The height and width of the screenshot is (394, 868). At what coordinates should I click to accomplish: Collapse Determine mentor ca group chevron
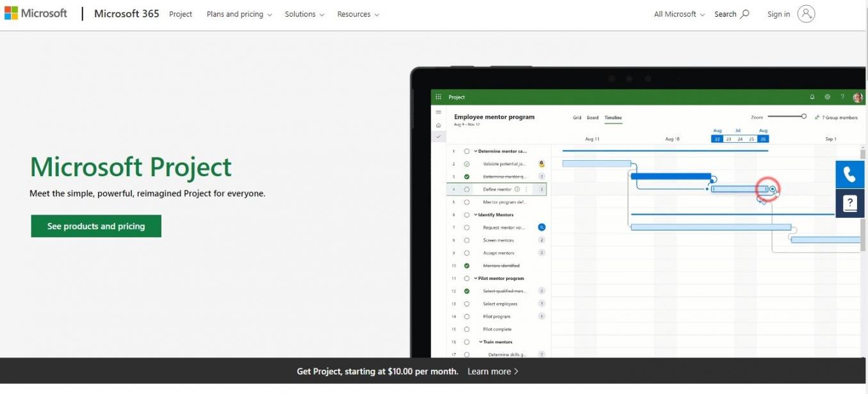(x=476, y=151)
